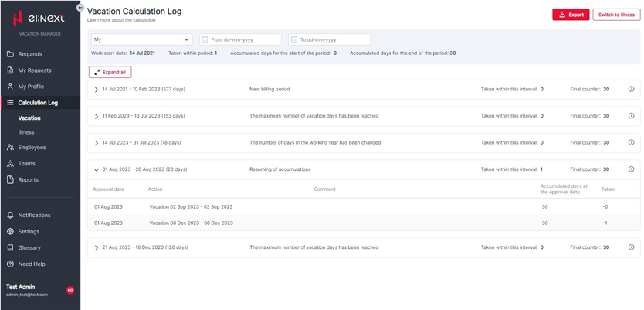Expand the 14 Jul 2021 - 10 Feb 2023 interval
644x310 pixels.
click(97, 90)
